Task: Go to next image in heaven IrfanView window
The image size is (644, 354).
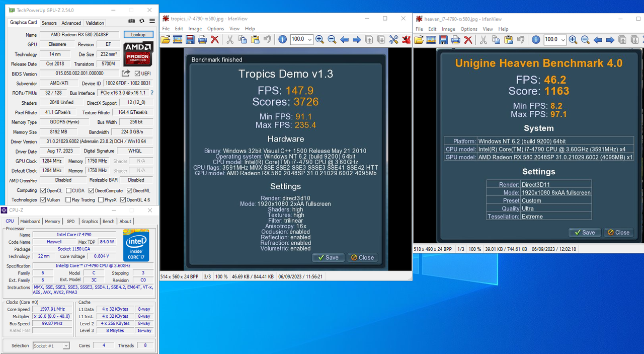Action: click(610, 39)
